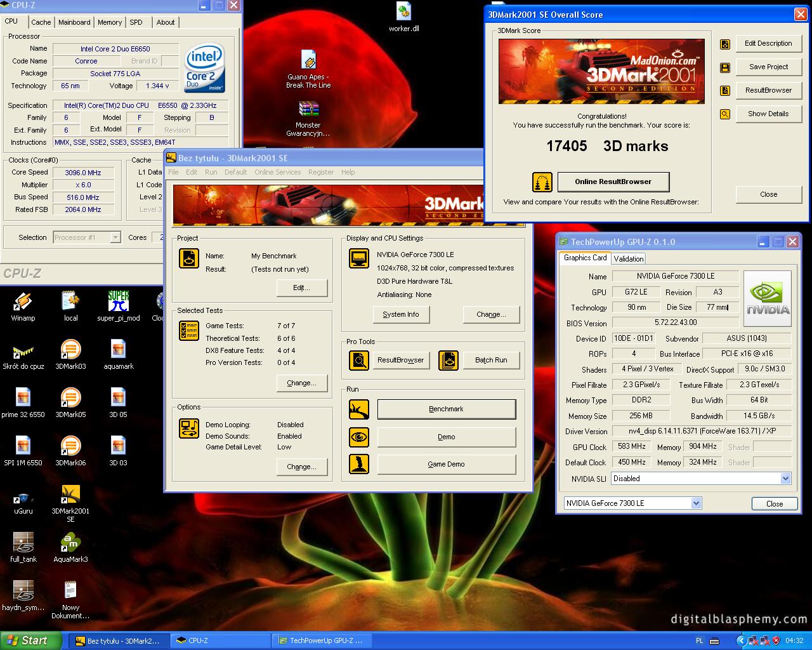The image size is (812, 650).
Task: Open the Processor #1 selection dropdown
Action: pyautogui.click(x=115, y=237)
